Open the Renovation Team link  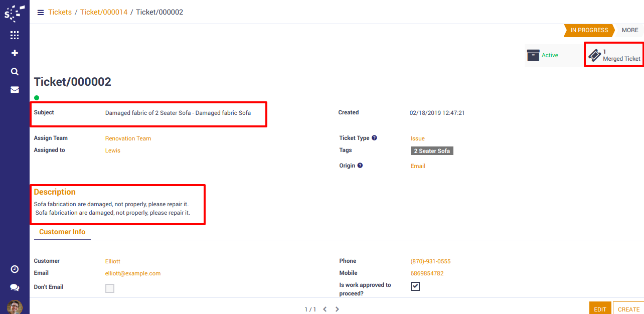pos(128,138)
